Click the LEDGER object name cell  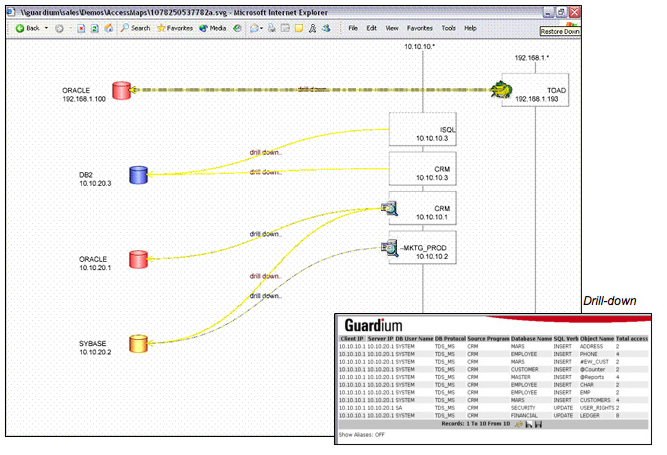click(x=590, y=415)
